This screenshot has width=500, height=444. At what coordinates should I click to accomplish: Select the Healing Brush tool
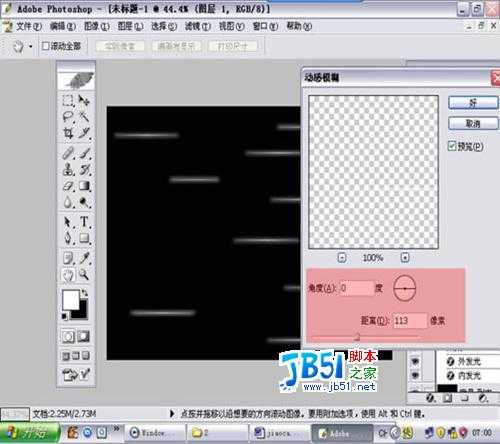click(68, 154)
